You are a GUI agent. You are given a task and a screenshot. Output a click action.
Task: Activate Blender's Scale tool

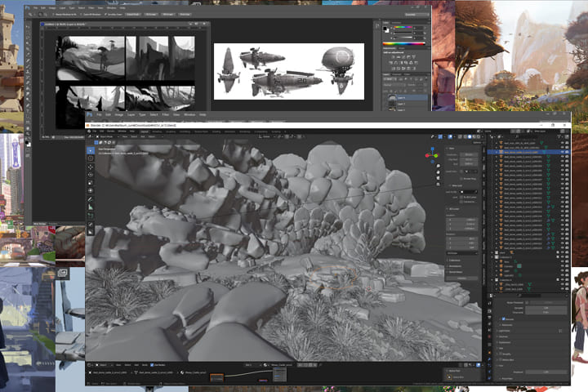[91, 183]
